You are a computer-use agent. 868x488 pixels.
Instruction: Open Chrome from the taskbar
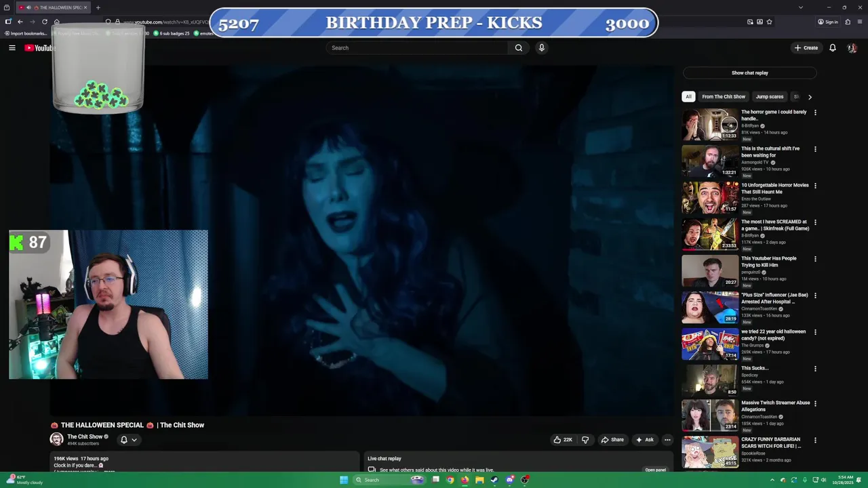tap(450, 480)
